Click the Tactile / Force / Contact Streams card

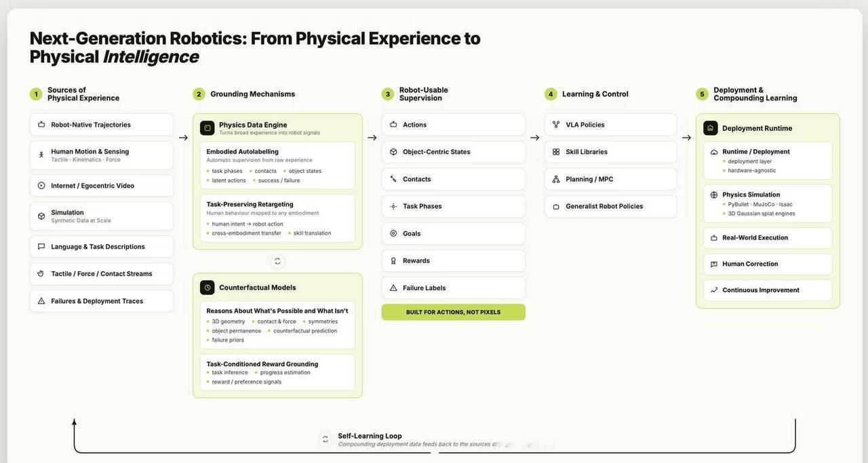click(102, 274)
